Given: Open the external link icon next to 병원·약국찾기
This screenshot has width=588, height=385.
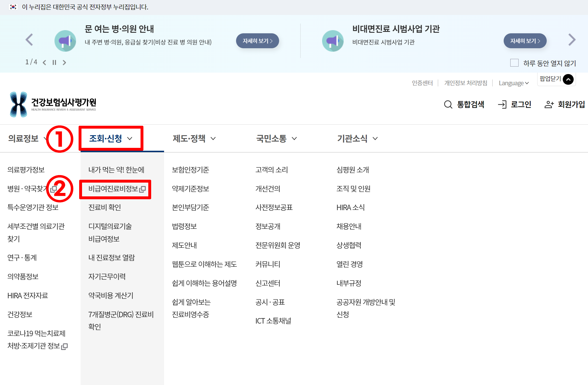Looking at the screenshot, I should tap(53, 189).
